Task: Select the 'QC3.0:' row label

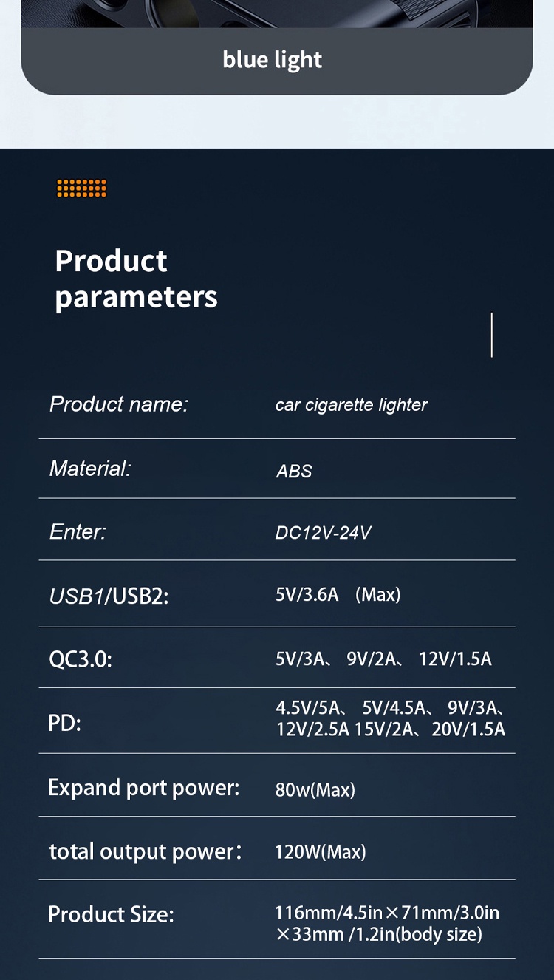Action: [x=80, y=659]
